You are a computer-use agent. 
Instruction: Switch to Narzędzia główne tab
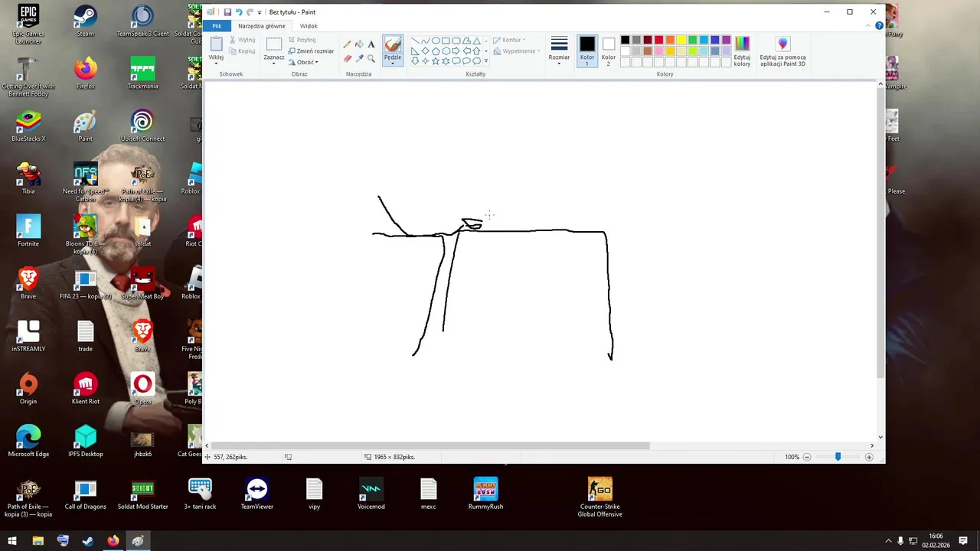point(262,26)
